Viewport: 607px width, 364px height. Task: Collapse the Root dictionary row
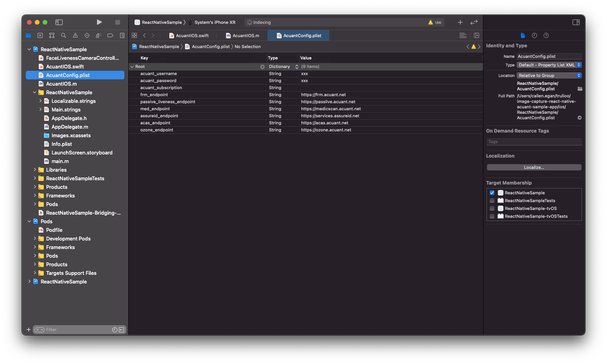[x=132, y=67]
